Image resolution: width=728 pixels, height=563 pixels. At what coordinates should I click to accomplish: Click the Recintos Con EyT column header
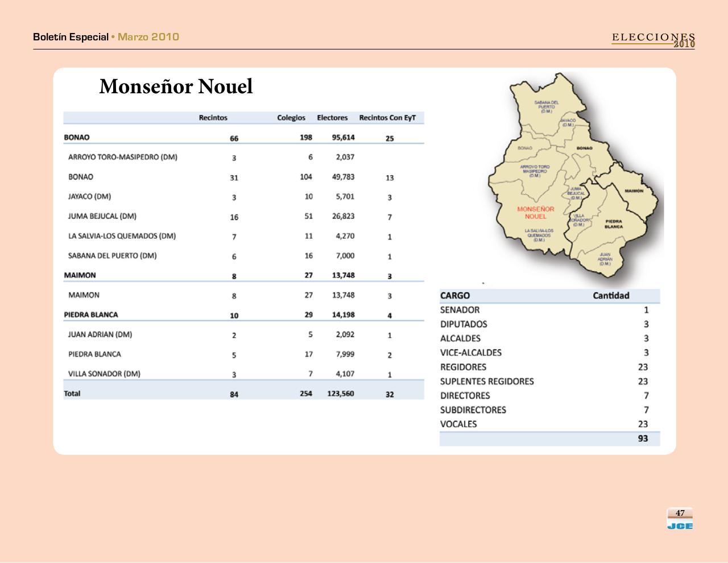coord(387,118)
